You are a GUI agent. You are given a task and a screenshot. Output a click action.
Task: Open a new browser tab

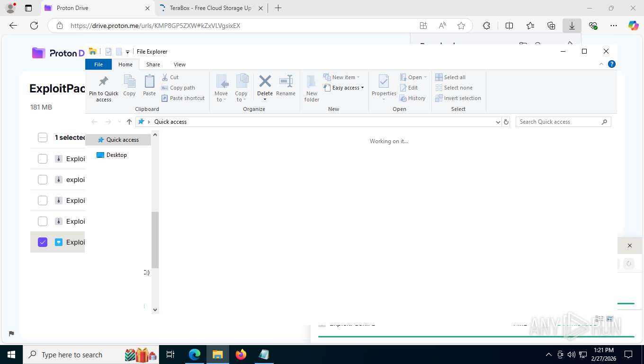[x=278, y=8]
